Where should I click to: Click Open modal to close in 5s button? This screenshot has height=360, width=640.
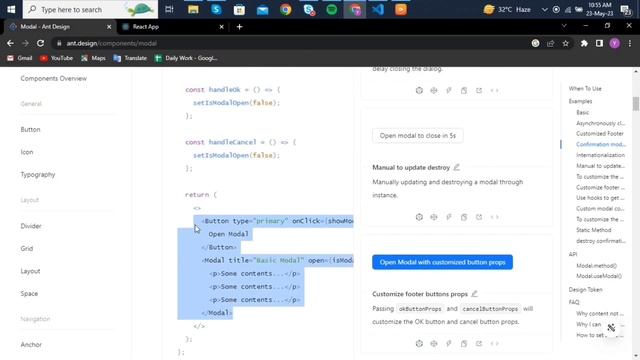[x=418, y=136]
